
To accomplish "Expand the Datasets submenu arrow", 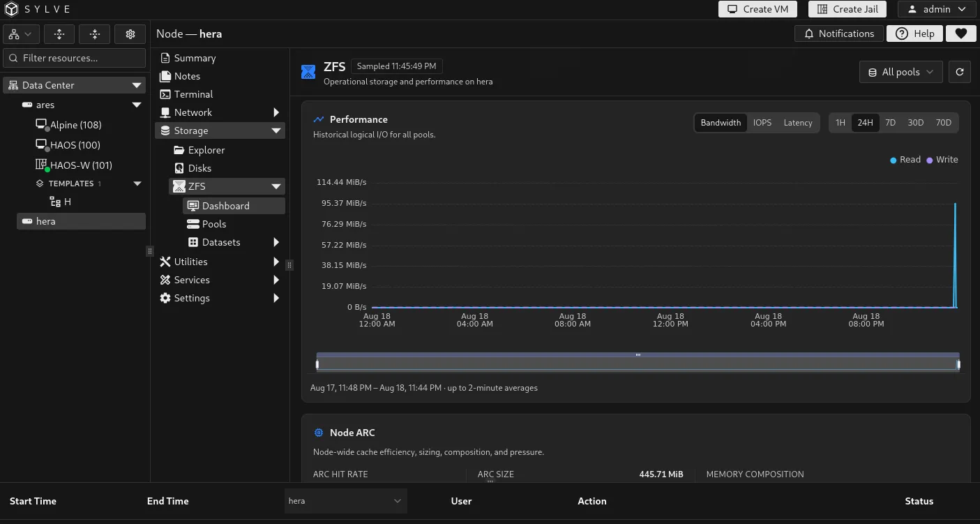I will point(276,242).
